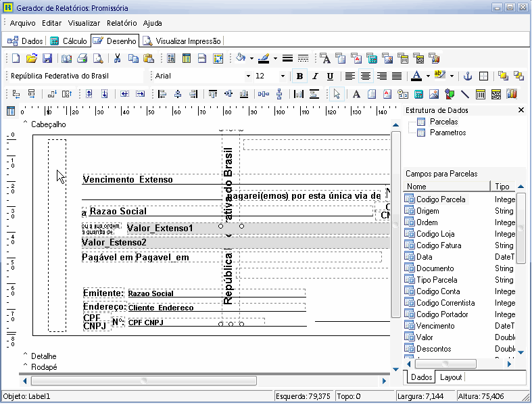Open the Visualizar menu
Image resolution: width=532 pixels, height=405 pixels.
84,23
